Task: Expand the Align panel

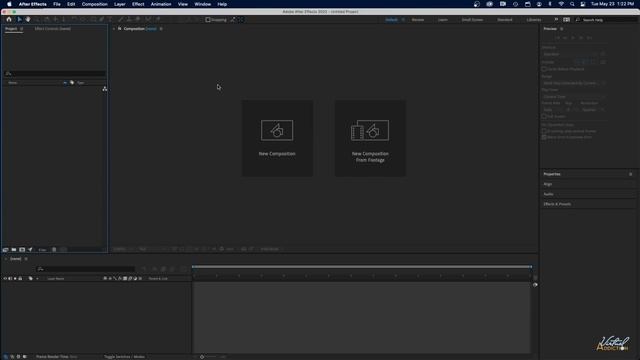Action: 547,184
